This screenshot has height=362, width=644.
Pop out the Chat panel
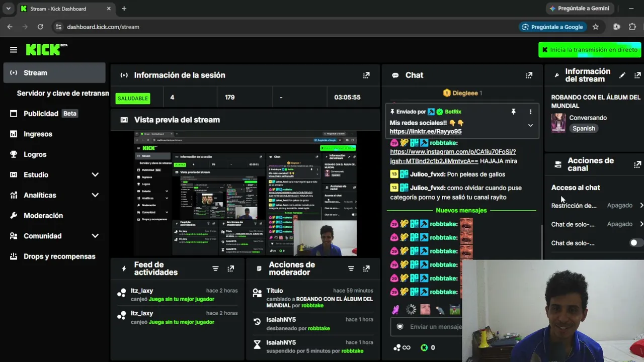pyautogui.click(x=529, y=75)
